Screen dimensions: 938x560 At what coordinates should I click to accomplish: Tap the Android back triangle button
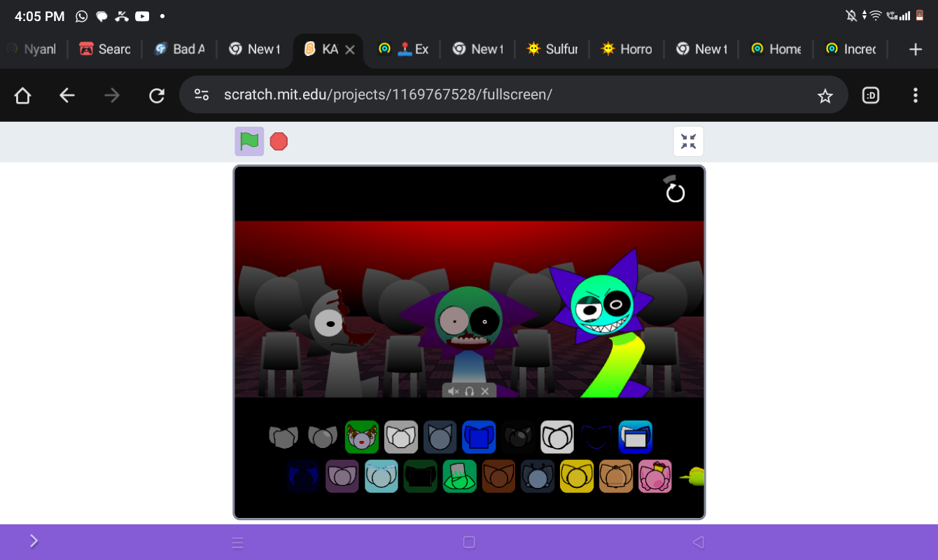(x=698, y=542)
